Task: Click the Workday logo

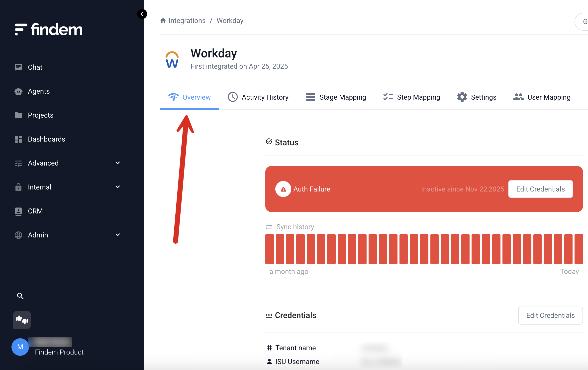Action: coord(172,59)
